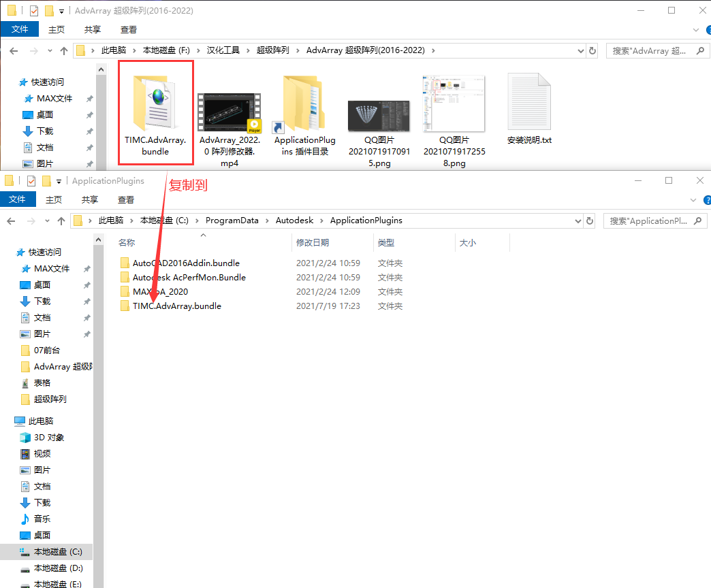This screenshot has width=711, height=588.
Task: Go back in the AdvArray window
Action: (x=14, y=51)
